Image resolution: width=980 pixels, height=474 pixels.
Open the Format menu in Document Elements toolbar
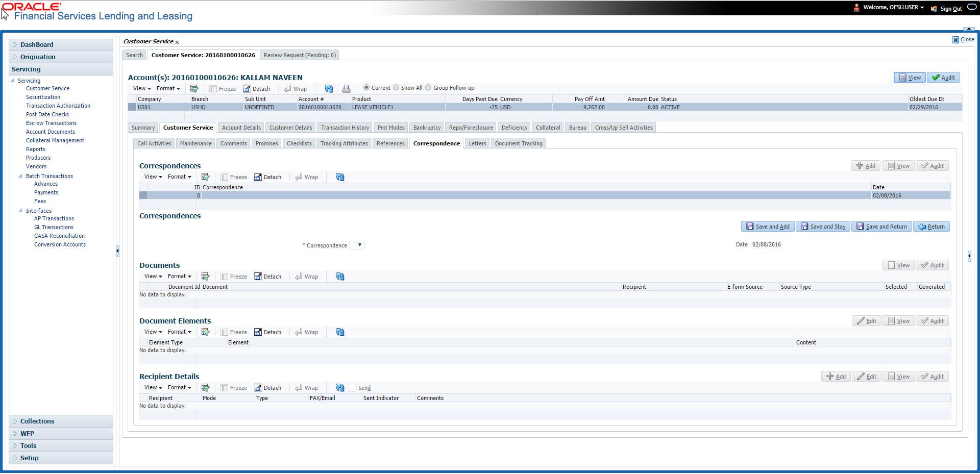coord(180,332)
